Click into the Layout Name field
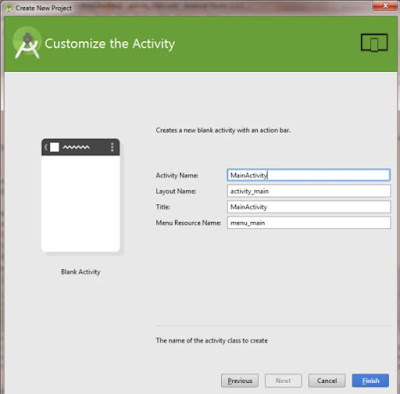Image resolution: width=400 pixels, height=394 pixels. 308,191
